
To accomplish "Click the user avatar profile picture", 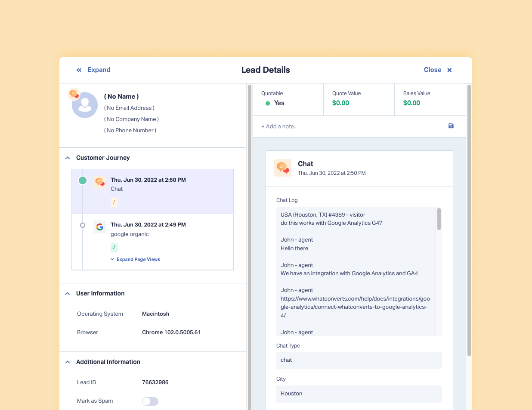I will click(x=85, y=105).
